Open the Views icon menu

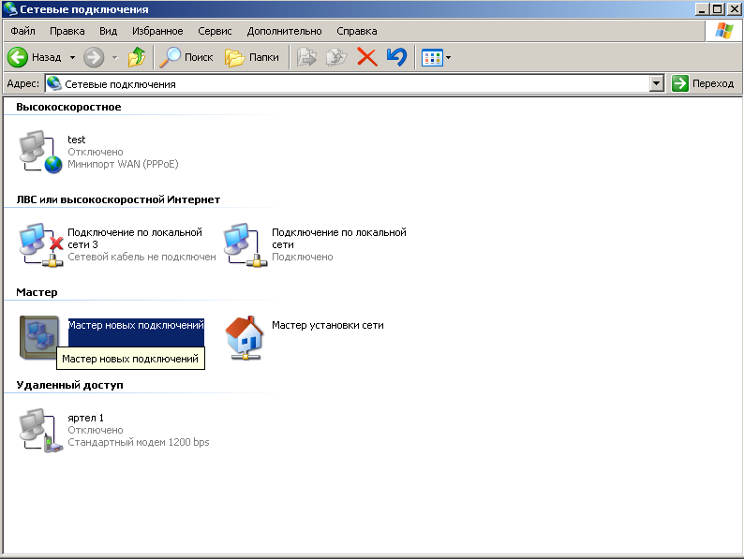tap(432, 58)
